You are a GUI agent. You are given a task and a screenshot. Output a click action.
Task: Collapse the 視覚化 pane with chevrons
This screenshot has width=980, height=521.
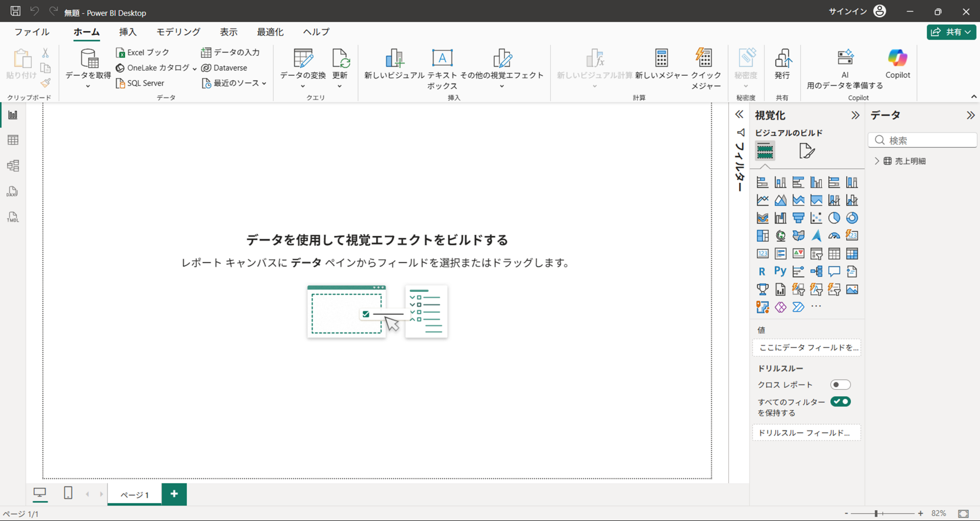coord(855,115)
